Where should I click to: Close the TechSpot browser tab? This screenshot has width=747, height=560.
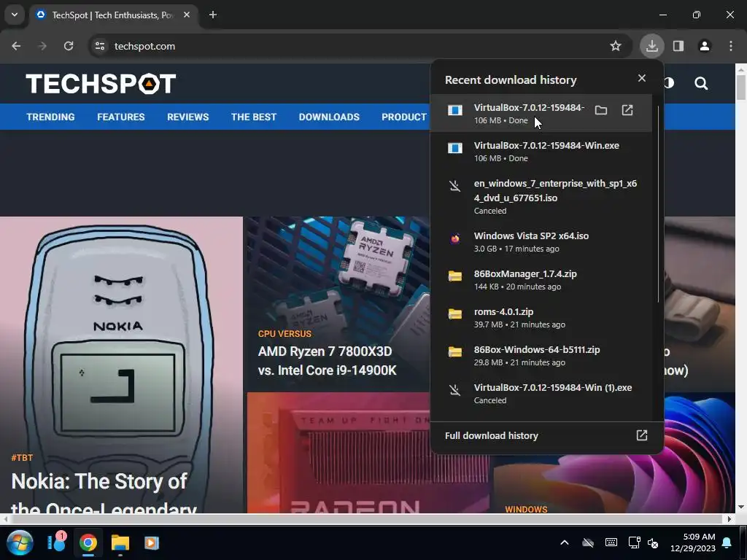point(187,15)
